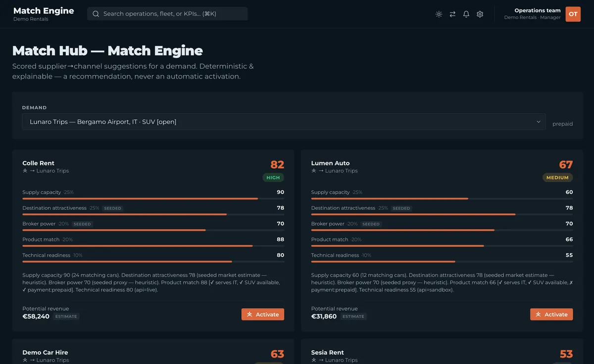594x364 pixels.
Task: Click the channel icon under Colle Rent
Action: click(25, 171)
